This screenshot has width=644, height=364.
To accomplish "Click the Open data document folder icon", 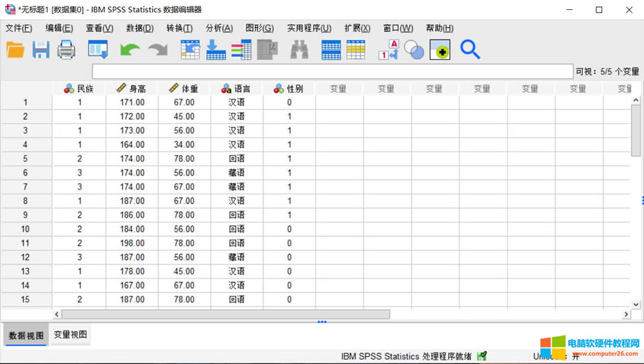I will click(x=15, y=50).
